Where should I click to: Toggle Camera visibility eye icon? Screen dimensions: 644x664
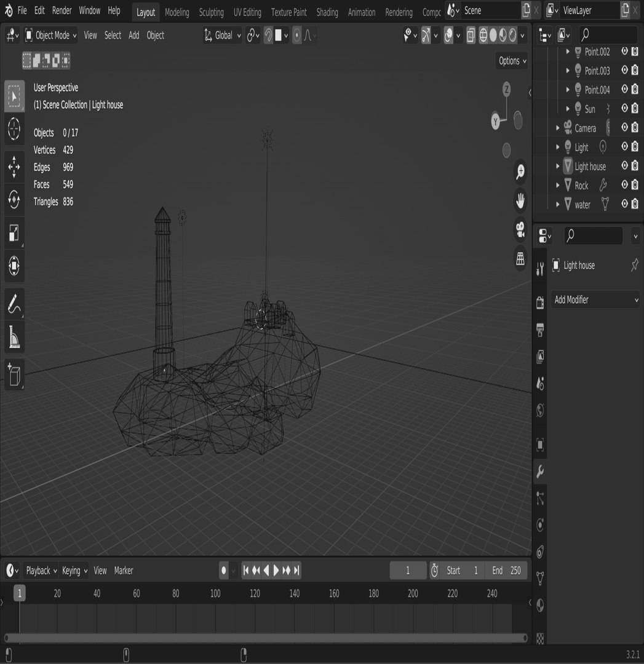(x=624, y=127)
